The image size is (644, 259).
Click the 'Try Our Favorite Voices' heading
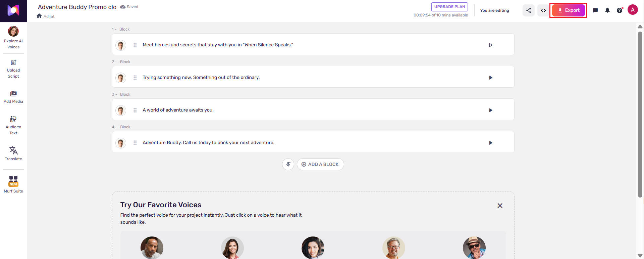click(161, 205)
